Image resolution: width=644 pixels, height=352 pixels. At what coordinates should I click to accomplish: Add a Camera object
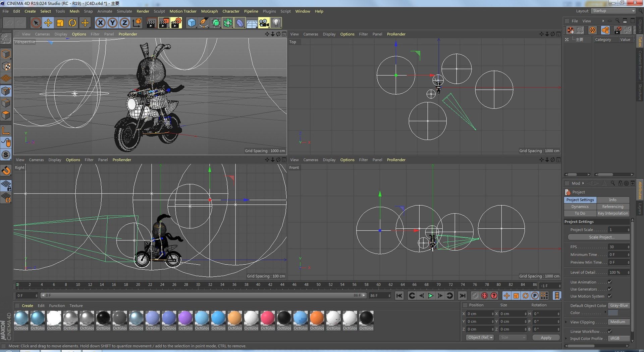[x=264, y=23]
